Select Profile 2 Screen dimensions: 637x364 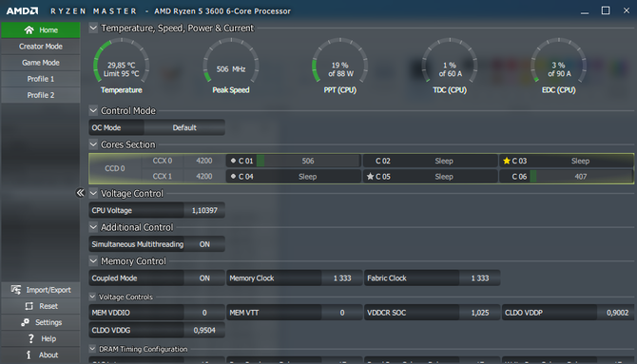click(x=41, y=95)
